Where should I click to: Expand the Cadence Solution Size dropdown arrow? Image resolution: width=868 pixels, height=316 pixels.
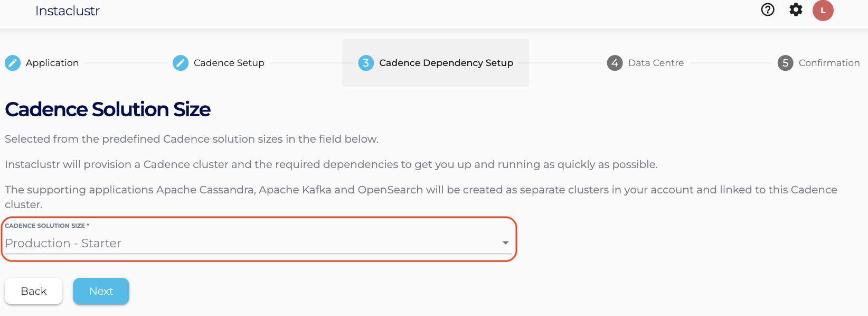[505, 243]
